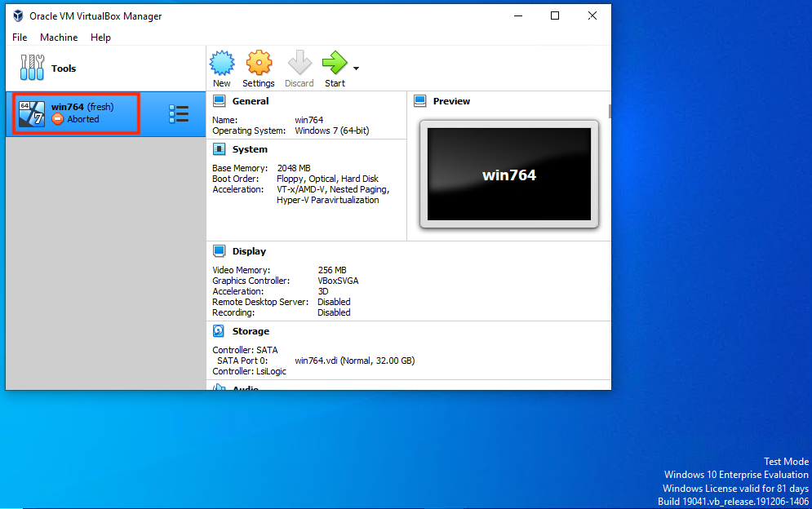This screenshot has width=812, height=509.
Task: Minimize the VirtualBox Manager window
Action: (518, 16)
